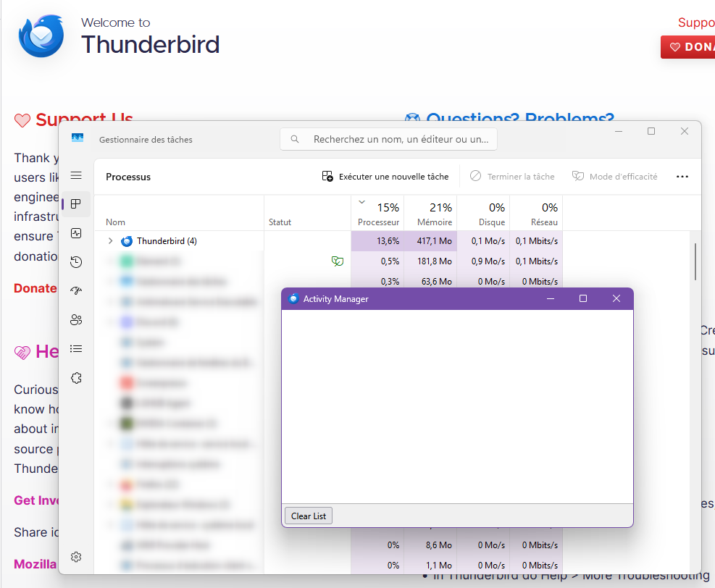Click Terminer la tâche button
This screenshot has height=588, width=715.
click(512, 177)
